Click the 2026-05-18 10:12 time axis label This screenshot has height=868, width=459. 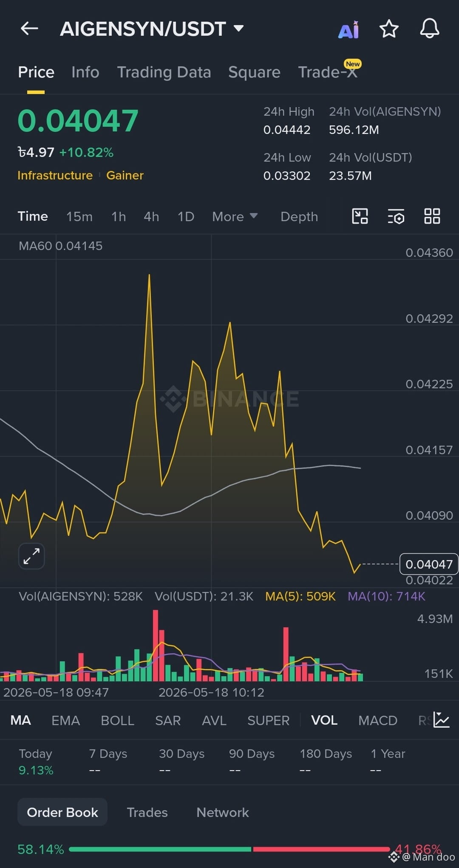click(x=211, y=692)
